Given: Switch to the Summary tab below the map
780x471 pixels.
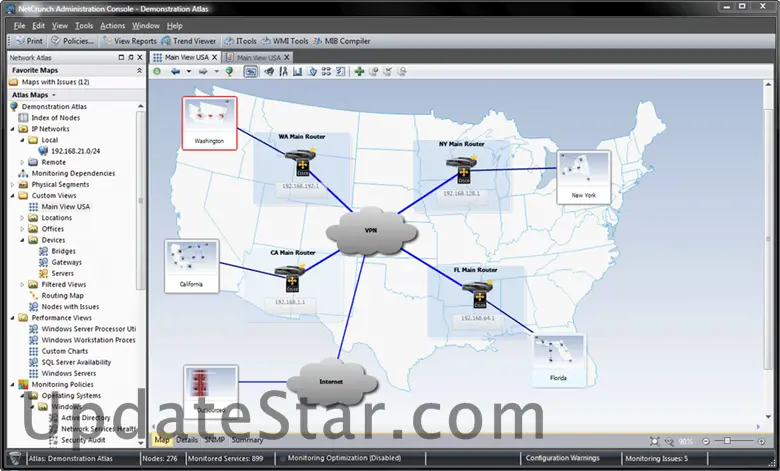Looking at the screenshot, I should [247, 440].
